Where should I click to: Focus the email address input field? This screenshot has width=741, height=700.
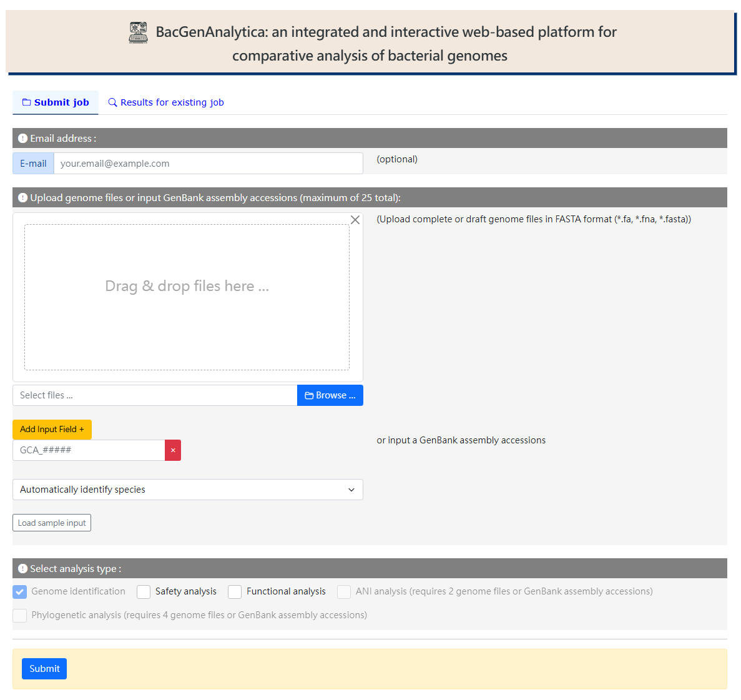point(208,164)
